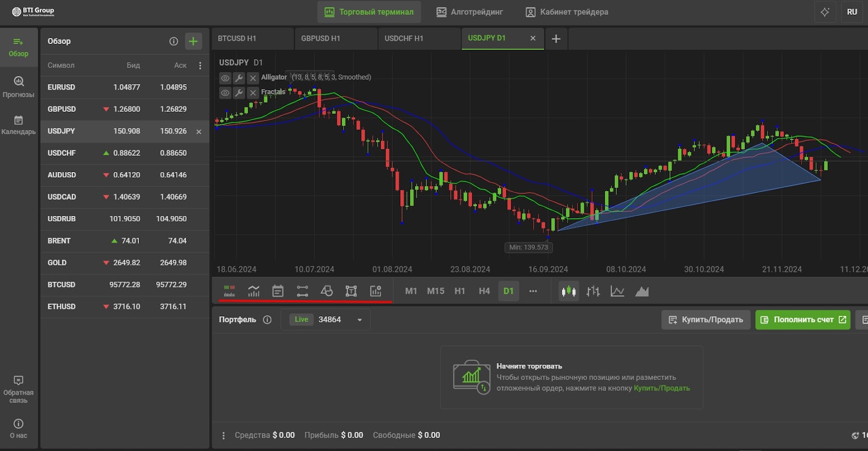Screen dimensions: 868x451
Task: Switch to bar chart type
Action: 593,291
